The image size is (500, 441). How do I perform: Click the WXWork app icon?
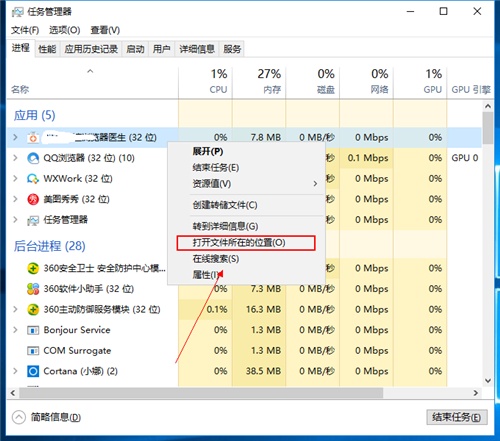click(x=33, y=179)
